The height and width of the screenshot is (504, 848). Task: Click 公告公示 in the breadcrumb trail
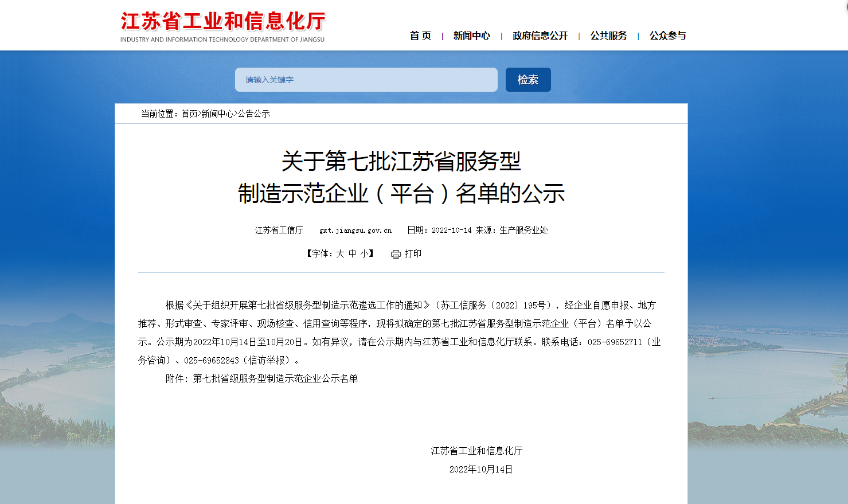tap(253, 114)
